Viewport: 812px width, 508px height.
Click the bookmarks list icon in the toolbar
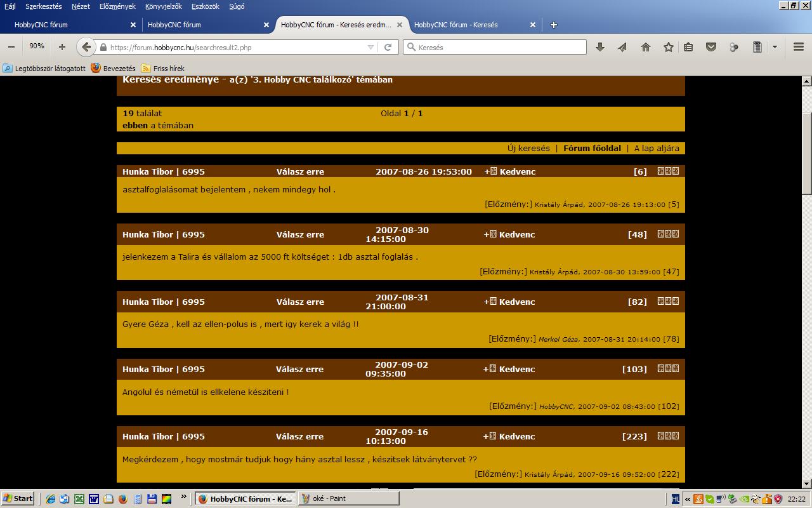point(688,47)
